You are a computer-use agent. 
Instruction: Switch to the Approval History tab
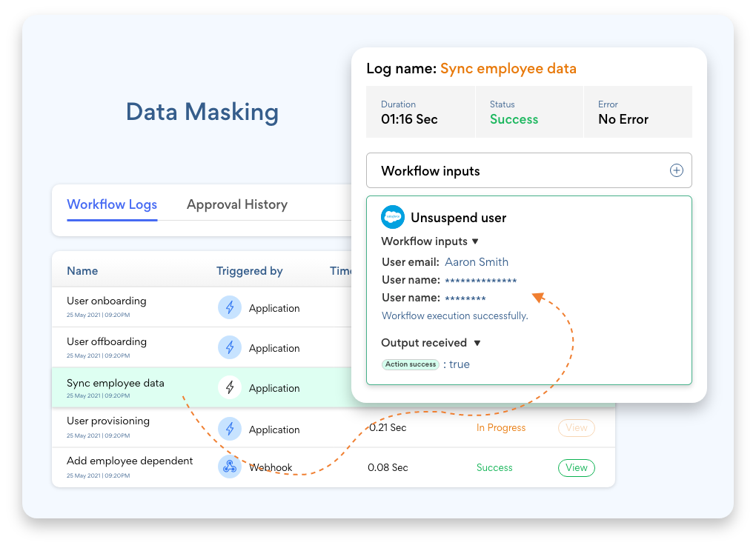tap(237, 204)
